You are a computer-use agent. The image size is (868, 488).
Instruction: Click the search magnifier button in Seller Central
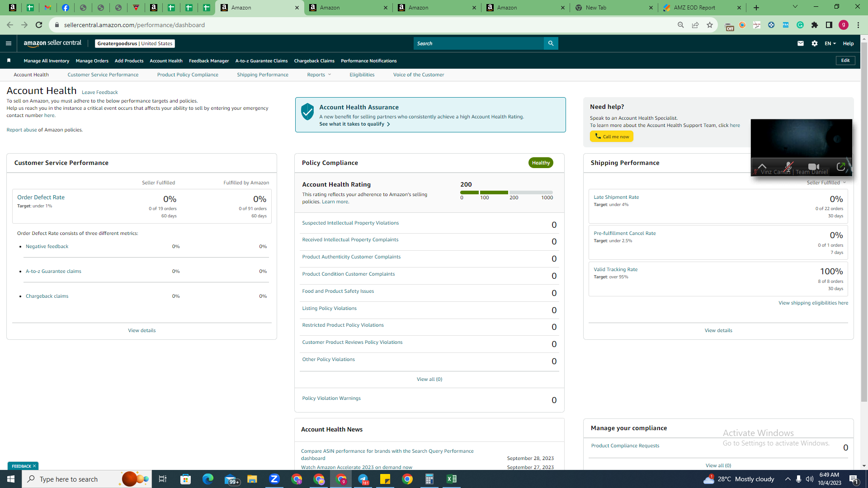[x=551, y=43]
